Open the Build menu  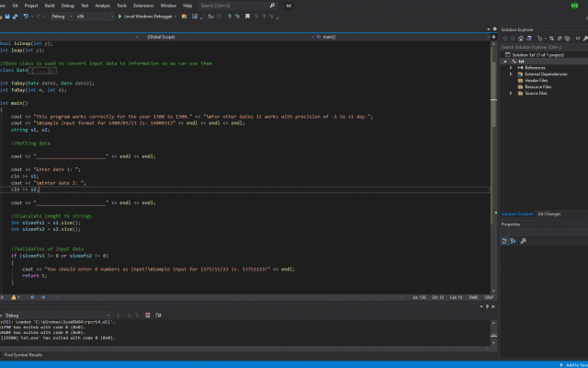click(x=50, y=6)
